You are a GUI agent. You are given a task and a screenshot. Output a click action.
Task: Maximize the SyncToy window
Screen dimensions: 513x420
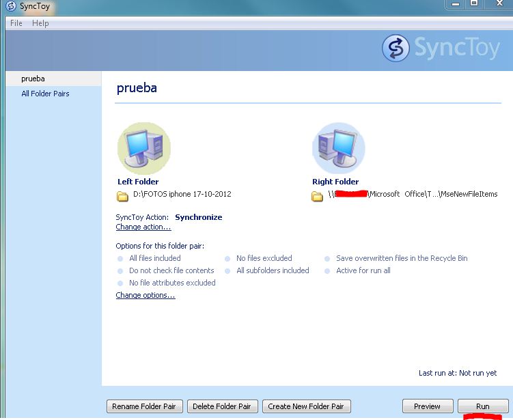tap(474, 3)
